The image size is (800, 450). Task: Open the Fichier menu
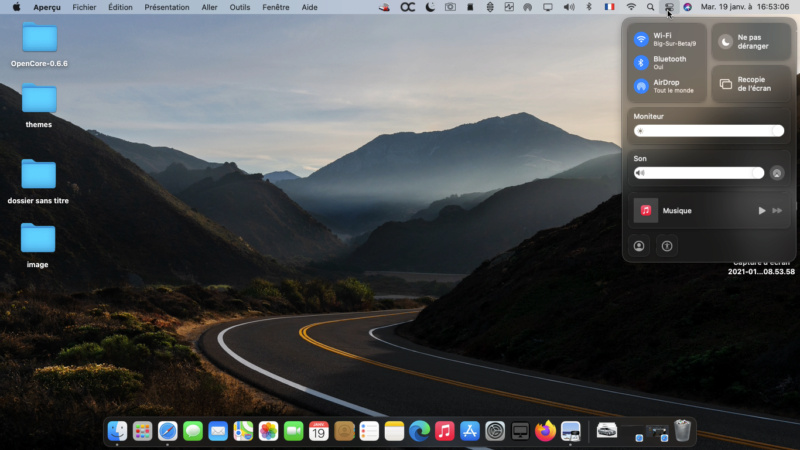coord(84,7)
